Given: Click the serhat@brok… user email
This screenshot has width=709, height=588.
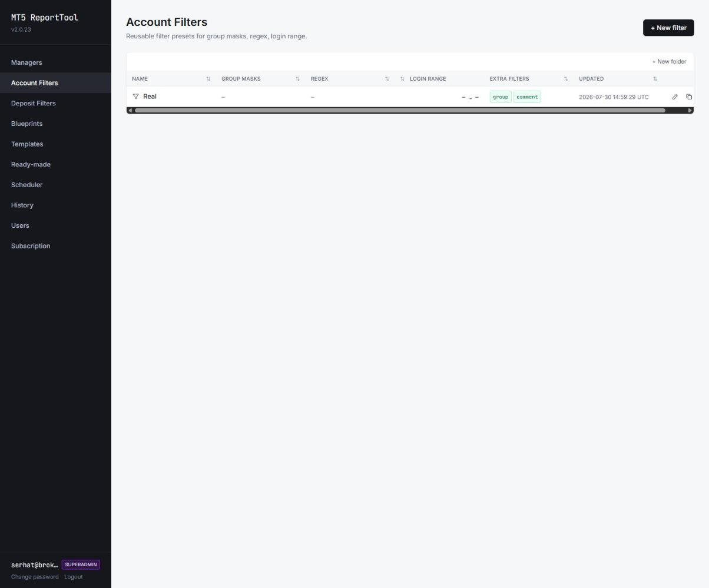Looking at the screenshot, I should click(x=35, y=565).
